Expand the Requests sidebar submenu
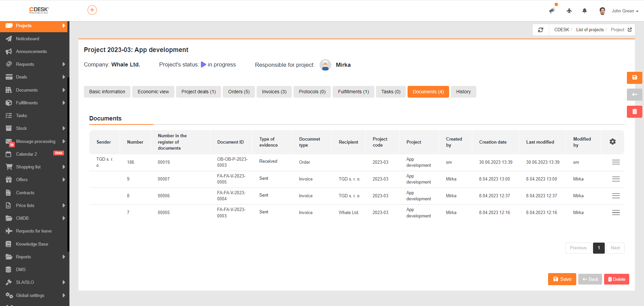 pyautogui.click(x=63, y=64)
